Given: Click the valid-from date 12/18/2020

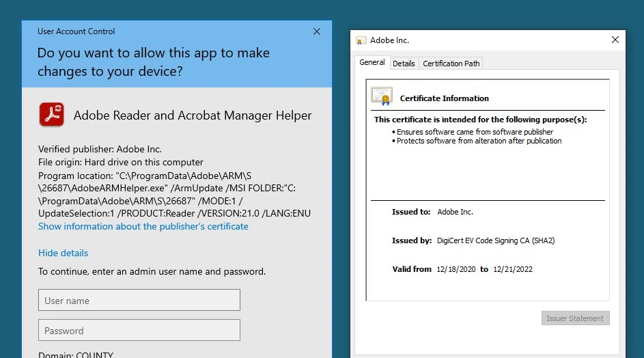Looking at the screenshot, I should pyautogui.click(x=456, y=269).
